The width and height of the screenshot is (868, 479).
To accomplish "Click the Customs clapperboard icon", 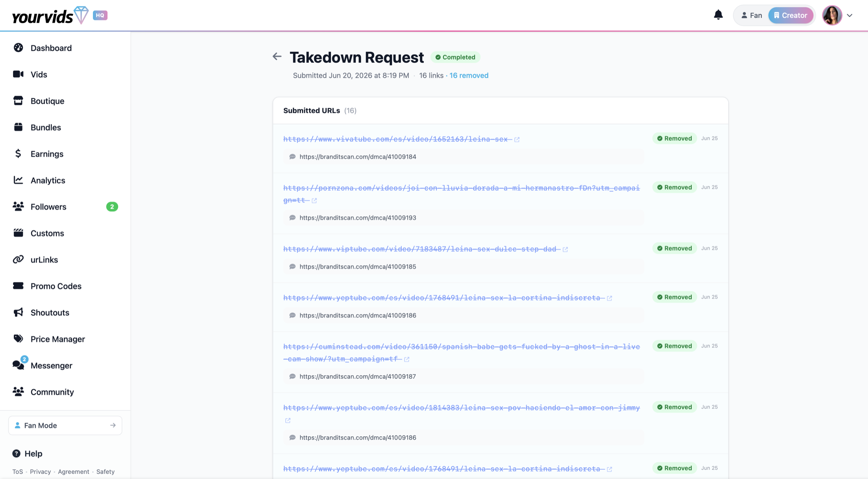I will [x=18, y=233].
